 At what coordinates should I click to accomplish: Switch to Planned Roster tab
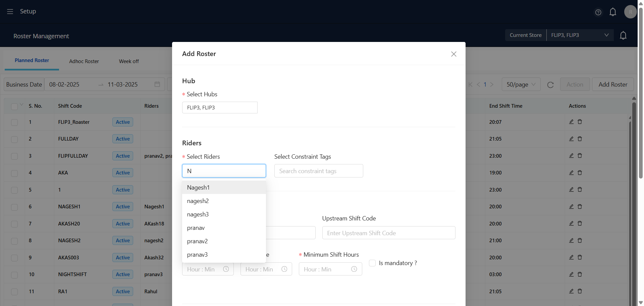pos(32,60)
